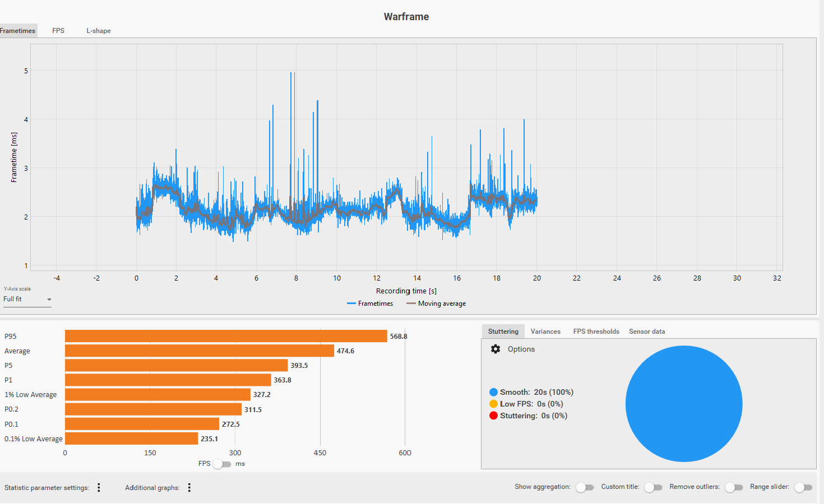Viewport: 824px width, 504px height.
Task: Open Statistic parameter settings three-dot menu
Action: click(x=99, y=487)
